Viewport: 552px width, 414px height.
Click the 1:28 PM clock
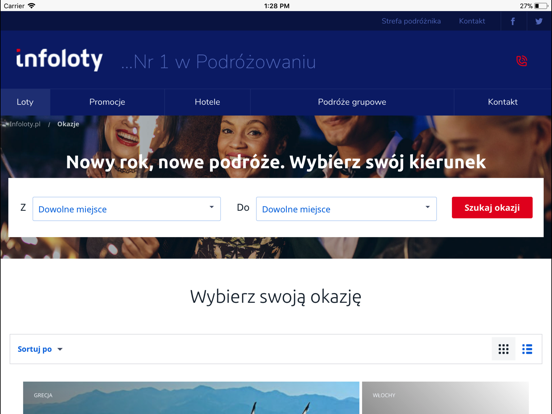pos(277,6)
